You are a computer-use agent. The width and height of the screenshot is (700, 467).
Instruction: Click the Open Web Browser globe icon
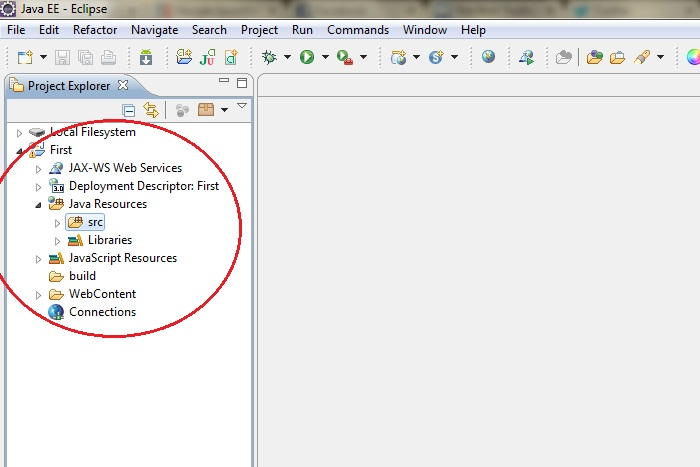point(488,56)
